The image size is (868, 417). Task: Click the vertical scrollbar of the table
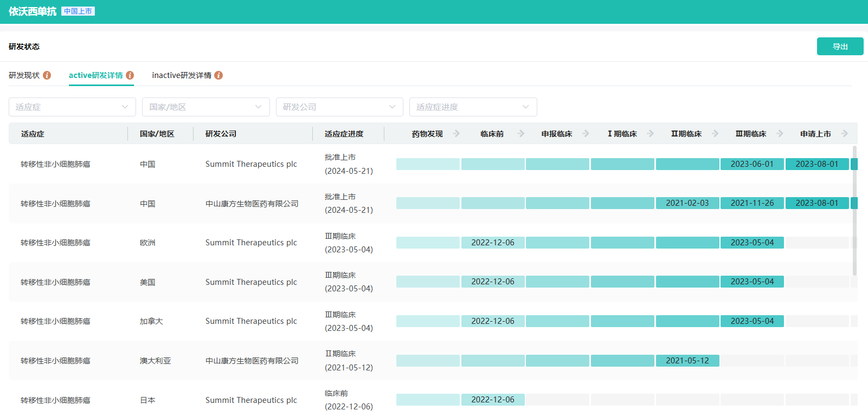[854, 211]
